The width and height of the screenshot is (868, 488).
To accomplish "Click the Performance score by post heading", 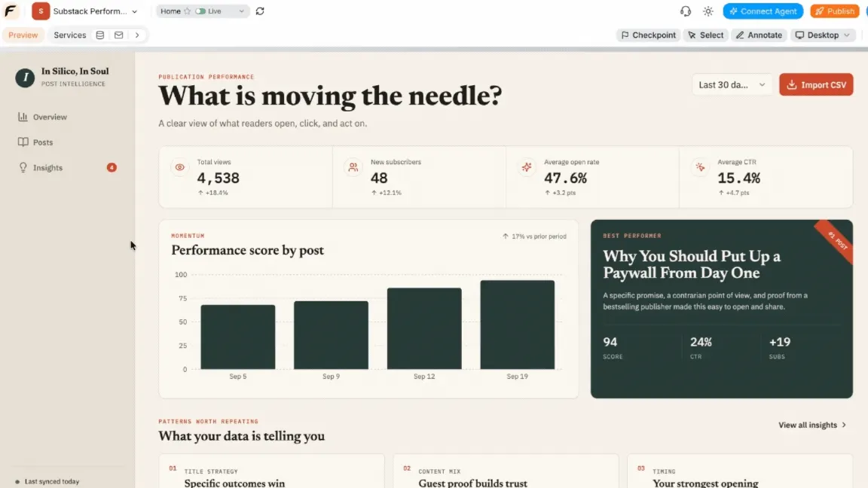I will coord(247,250).
